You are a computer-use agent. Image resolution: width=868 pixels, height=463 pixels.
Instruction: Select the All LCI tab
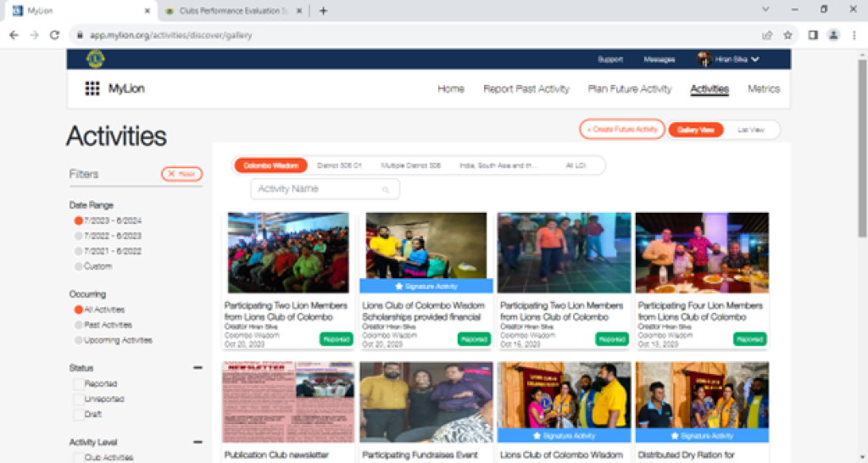[576, 165]
